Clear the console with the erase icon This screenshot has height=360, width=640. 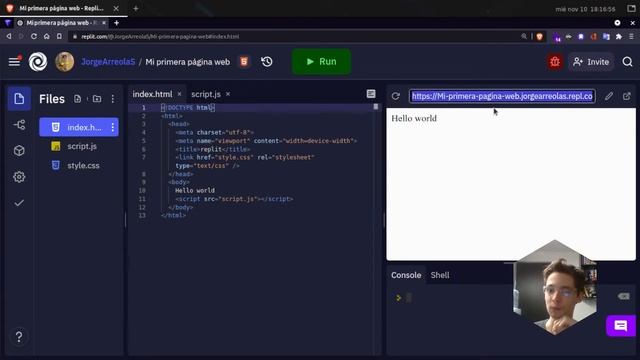click(623, 296)
